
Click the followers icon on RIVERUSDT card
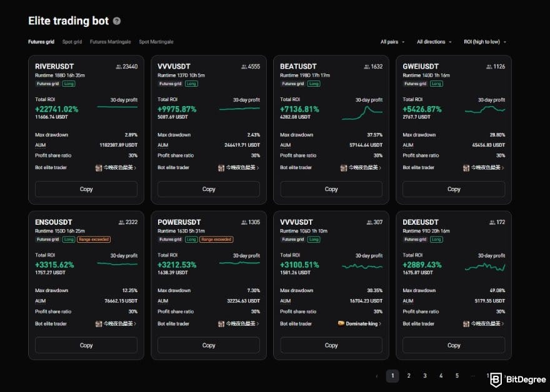click(119, 67)
